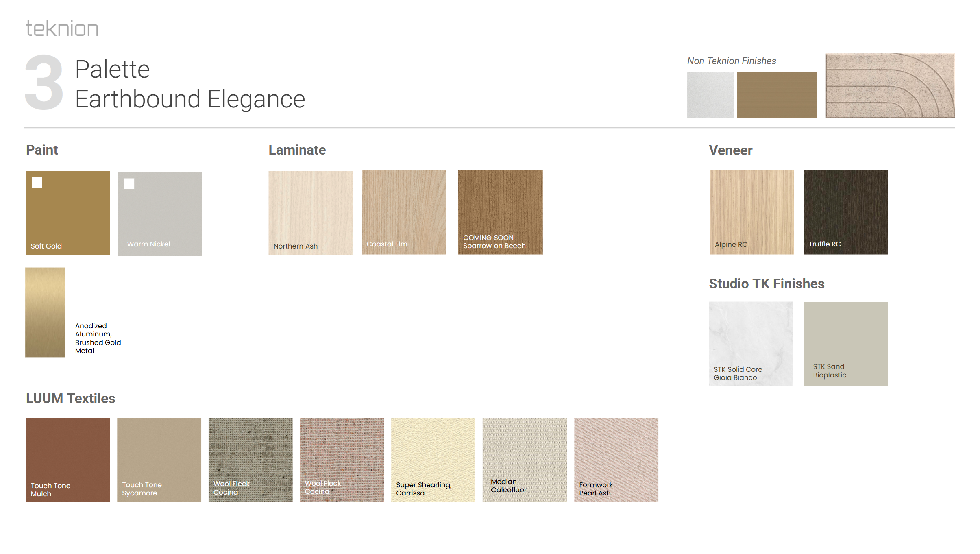Select the STK Sand Bioplastic swatch

[846, 344]
